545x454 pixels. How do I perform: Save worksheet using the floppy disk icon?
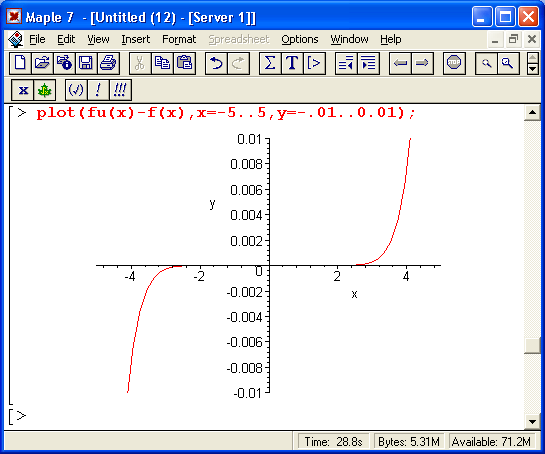click(86, 63)
